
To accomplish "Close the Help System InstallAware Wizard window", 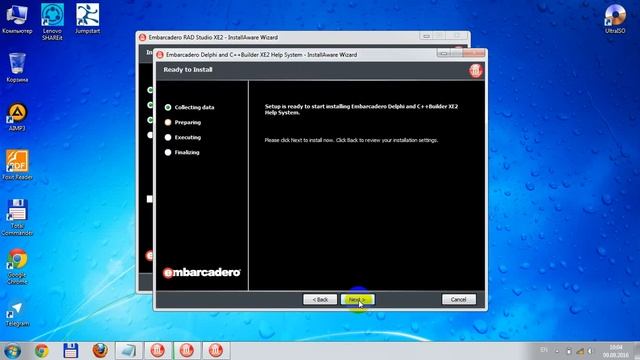I will (x=475, y=53).
